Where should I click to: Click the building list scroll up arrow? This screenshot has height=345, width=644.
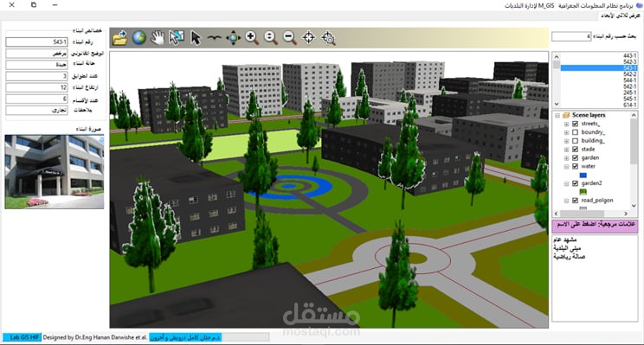tap(556, 56)
